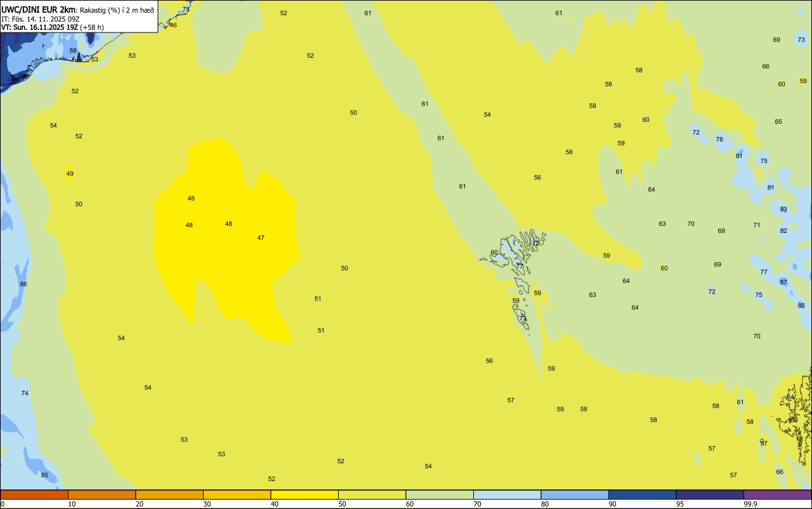The height and width of the screenshot is (509, 812).
Task: Click the humidity value 78 on the map
Action: pos(719,140)
